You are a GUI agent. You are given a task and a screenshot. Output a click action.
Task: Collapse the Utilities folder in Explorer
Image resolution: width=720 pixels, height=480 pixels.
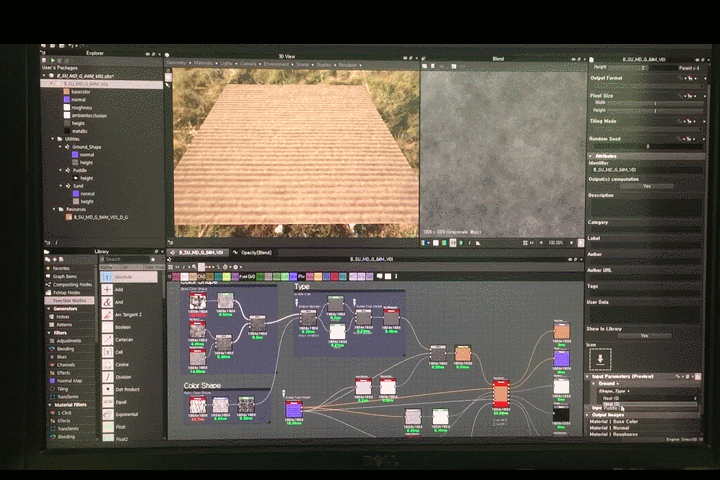(x=53, y=139)
